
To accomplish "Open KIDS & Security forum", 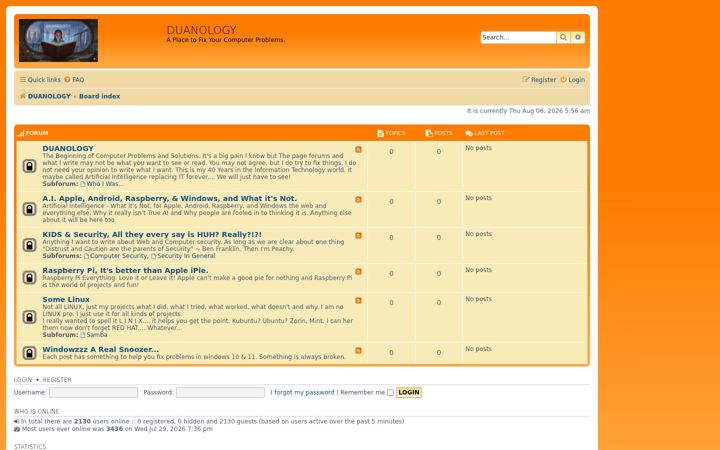I will tap(152, 234).
